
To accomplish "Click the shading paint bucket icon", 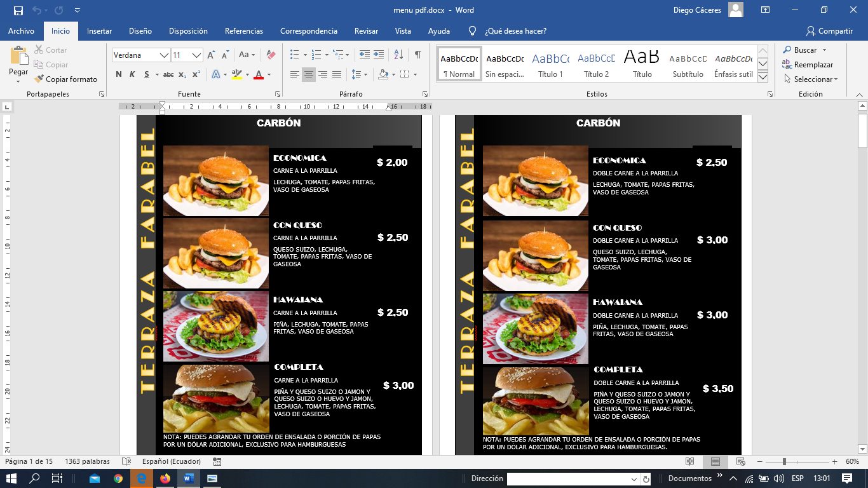I will (x=383, y=74).
